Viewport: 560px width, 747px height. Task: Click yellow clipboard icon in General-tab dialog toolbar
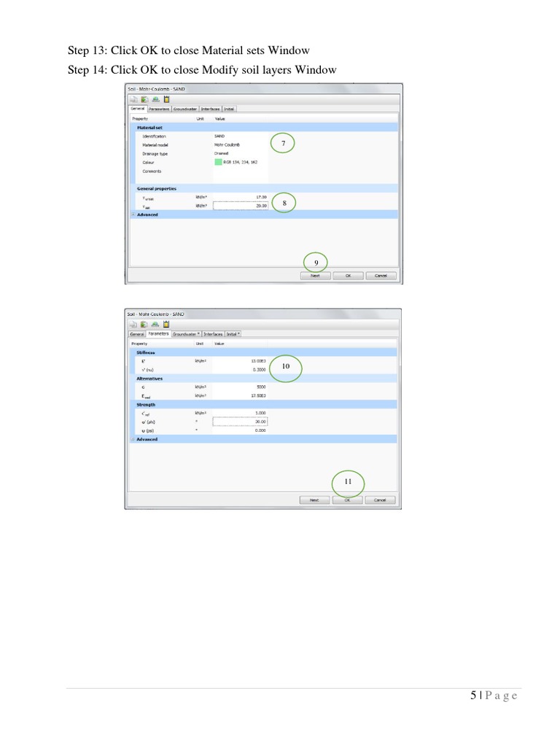coord(166,99)
